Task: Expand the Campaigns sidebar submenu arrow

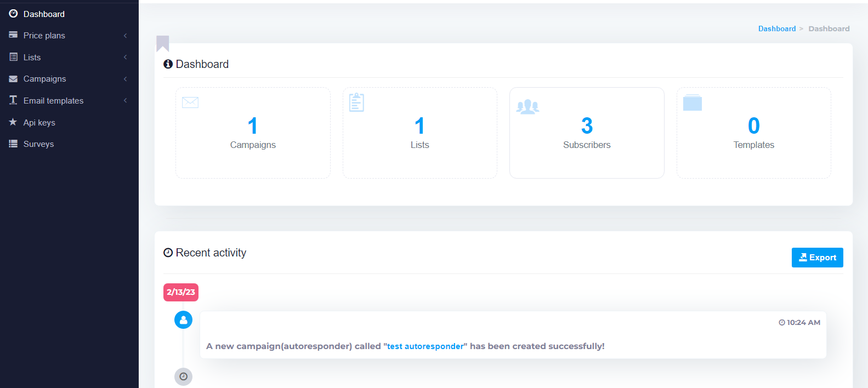Action: pos(125,79)
